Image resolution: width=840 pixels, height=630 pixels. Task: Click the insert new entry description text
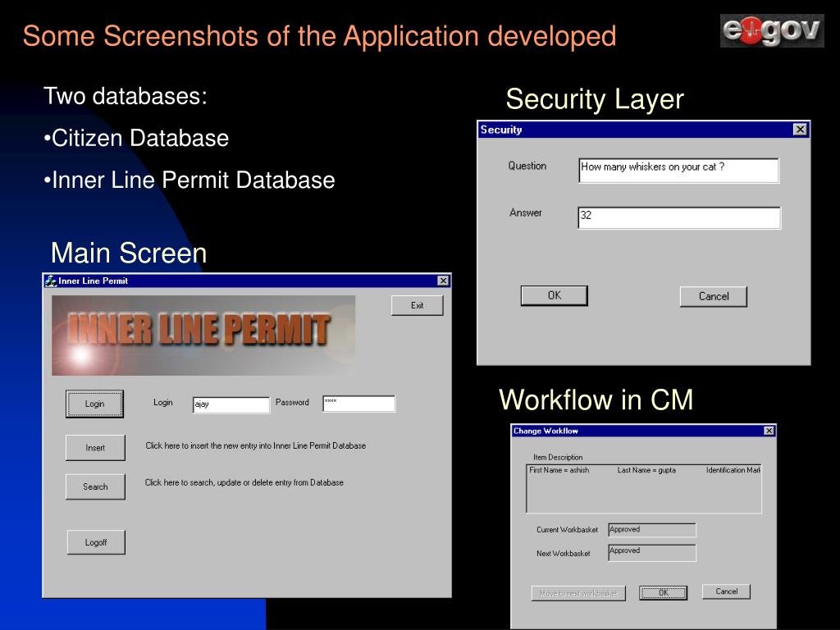click(x=256, y=445)
